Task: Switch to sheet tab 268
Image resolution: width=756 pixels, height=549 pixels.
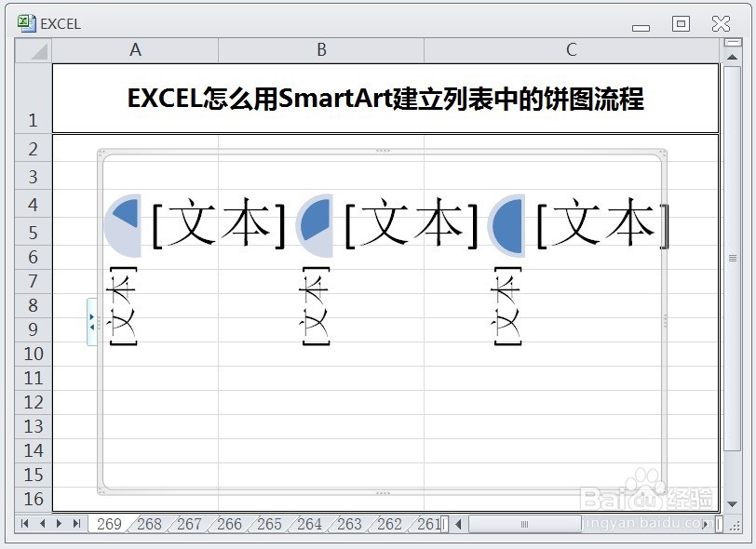Action: [149, 524]
